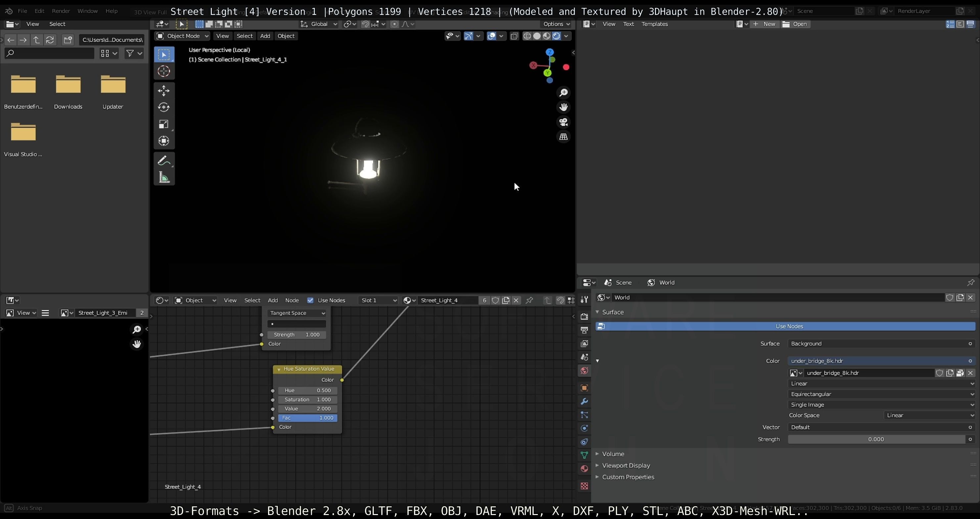Switch to rendered viewport shading mode
Screen dimensions: 980x519
pos(556,36)
